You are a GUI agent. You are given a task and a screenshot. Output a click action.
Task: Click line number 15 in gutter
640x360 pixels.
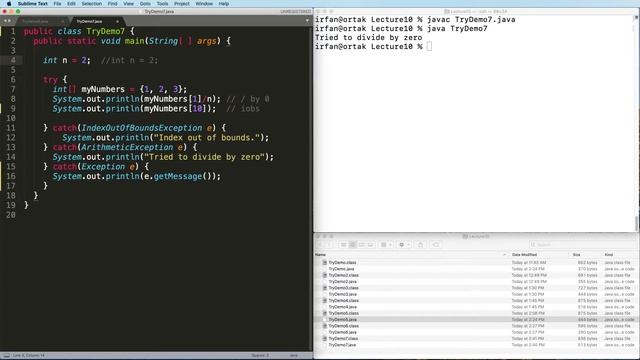[x=11, y=167]
